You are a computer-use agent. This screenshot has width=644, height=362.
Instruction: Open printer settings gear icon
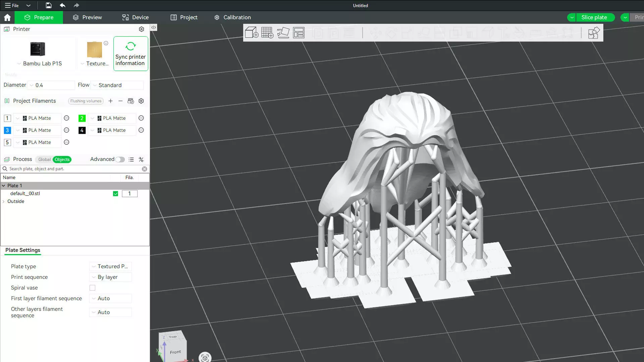point(142,29)
